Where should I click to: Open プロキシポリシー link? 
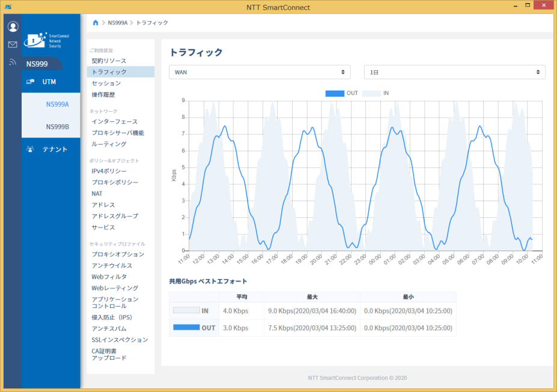tap(115, 182)
